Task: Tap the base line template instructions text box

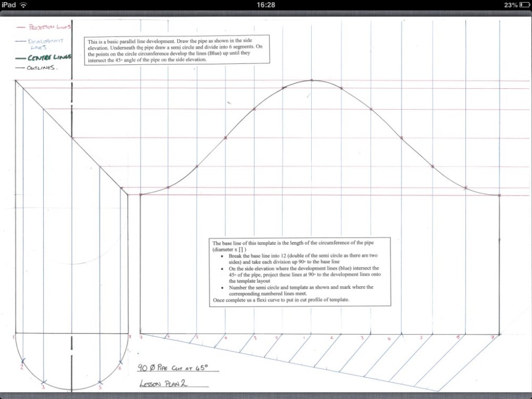Action: 300,272
